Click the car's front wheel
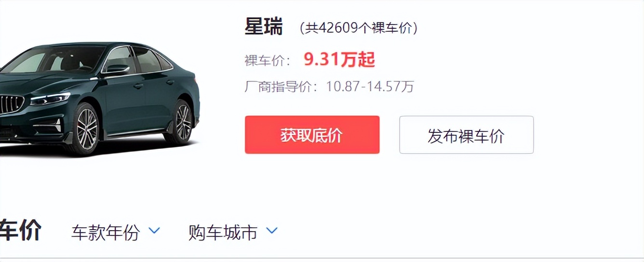The image size is (644, 262). pos(87,129)
